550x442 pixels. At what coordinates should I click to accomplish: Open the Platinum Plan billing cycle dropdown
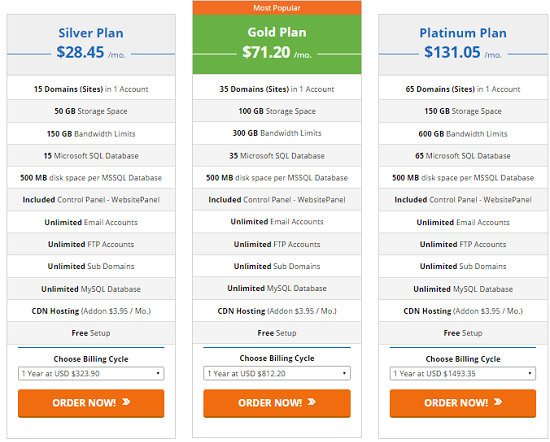[x=463, y=374]
